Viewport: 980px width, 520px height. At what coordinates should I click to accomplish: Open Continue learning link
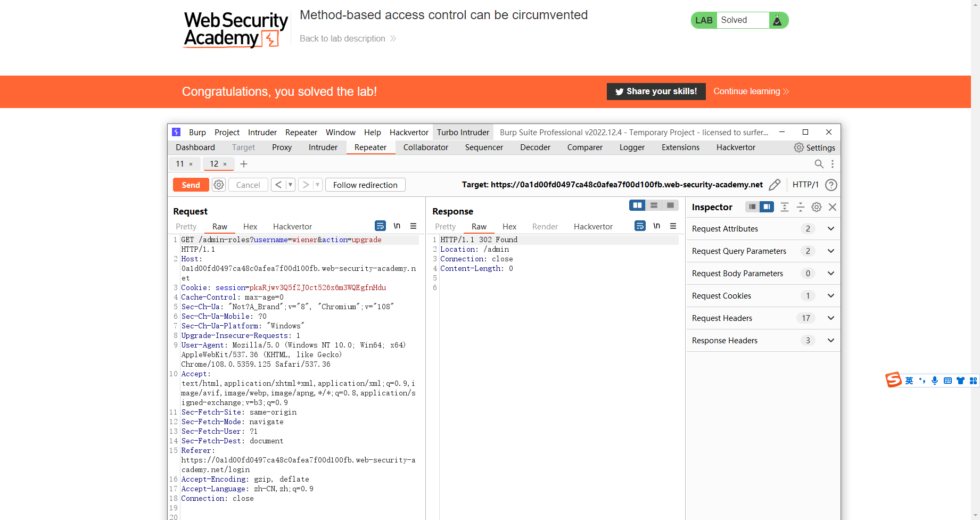pyautogui.click(x=751, y=92)
